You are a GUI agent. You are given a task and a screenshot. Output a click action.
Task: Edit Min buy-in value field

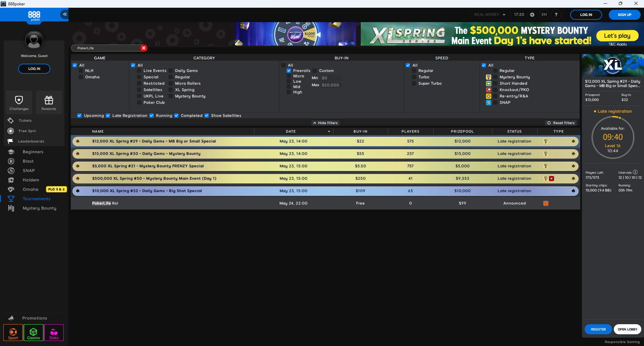(x=331, y=78)
